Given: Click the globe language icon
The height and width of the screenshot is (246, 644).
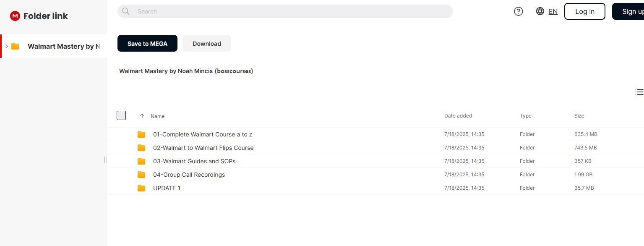Looking at the screenshot, I should 540,11.
